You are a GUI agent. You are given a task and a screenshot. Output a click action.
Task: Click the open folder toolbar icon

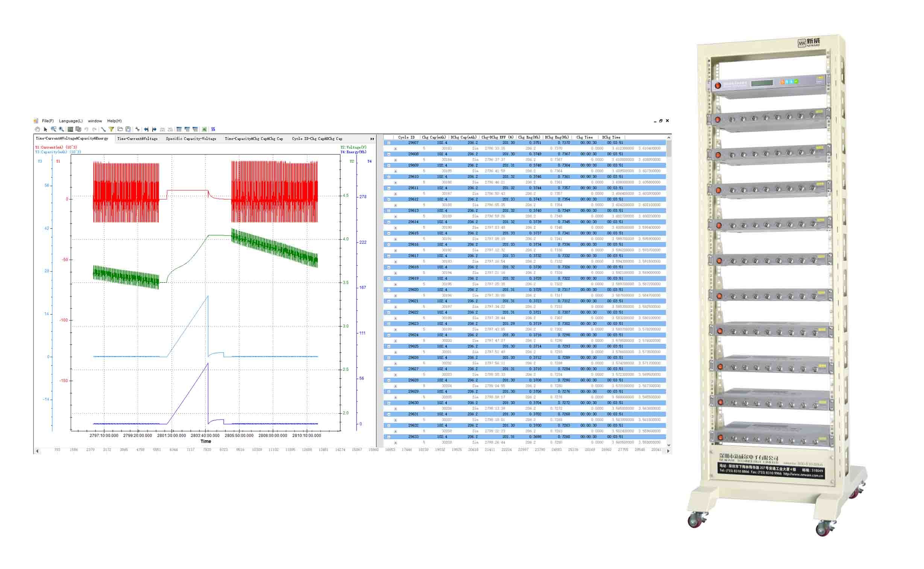[x=120, y=129]
